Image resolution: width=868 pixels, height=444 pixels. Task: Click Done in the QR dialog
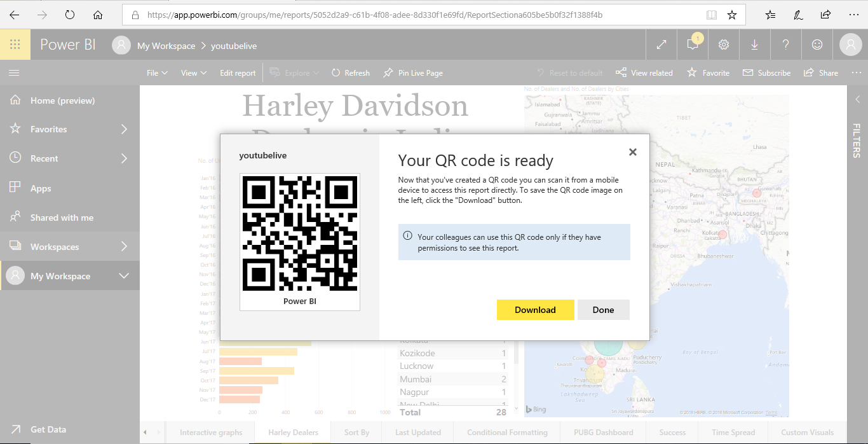(x=604, y=310)
